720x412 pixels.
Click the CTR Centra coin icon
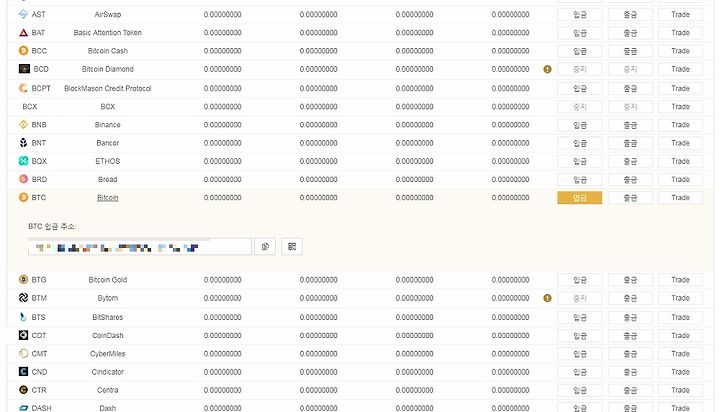coord(23,390)
